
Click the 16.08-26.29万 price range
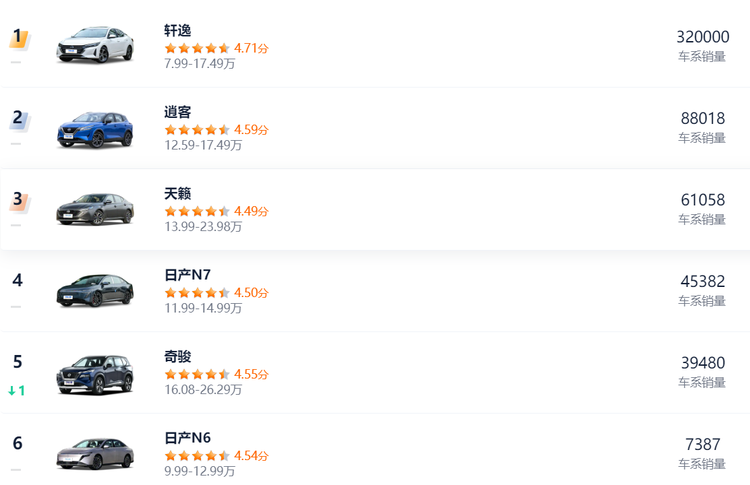coord(203,389)
